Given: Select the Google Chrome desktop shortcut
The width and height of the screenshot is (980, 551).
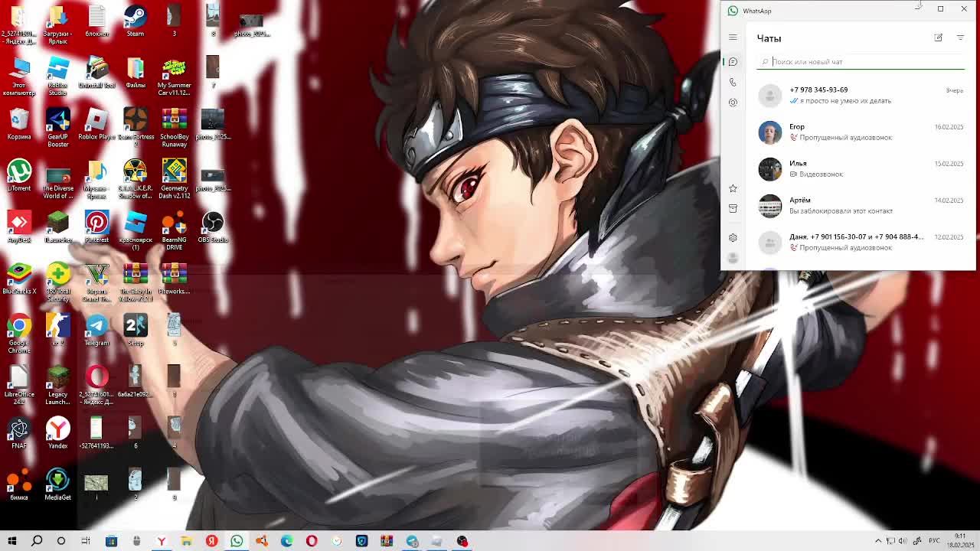Looking at the screenshot, I should (19, 334).
